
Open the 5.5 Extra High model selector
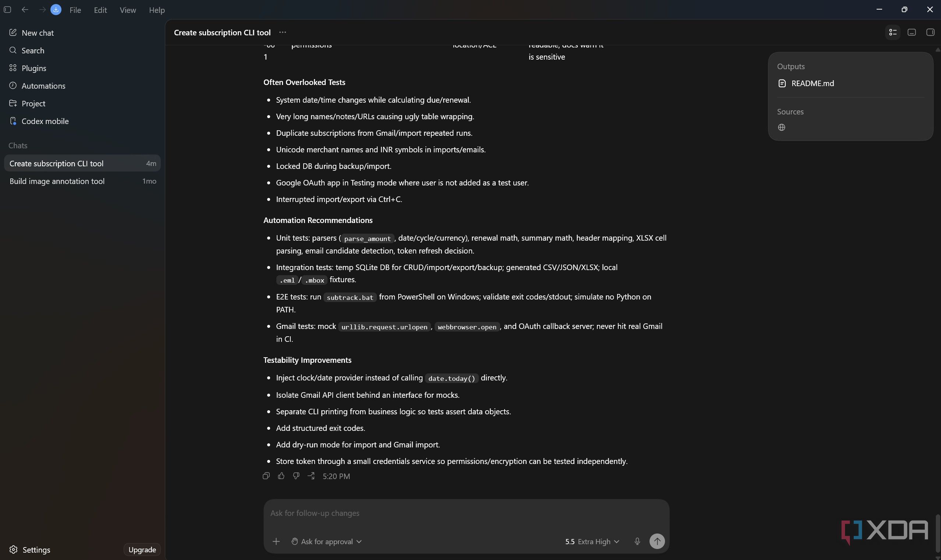coord(592,541)
